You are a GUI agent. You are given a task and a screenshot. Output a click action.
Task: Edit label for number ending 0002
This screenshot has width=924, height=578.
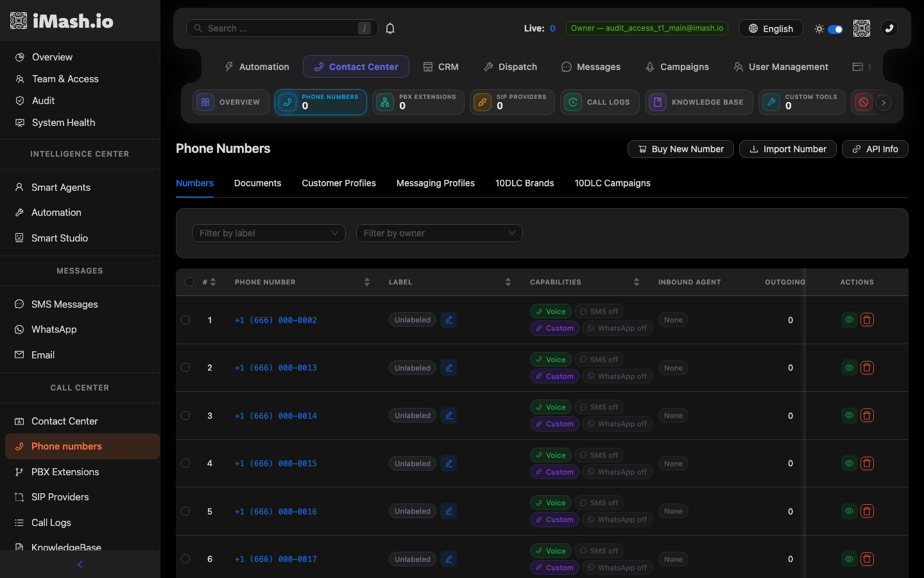coord(449,320)
